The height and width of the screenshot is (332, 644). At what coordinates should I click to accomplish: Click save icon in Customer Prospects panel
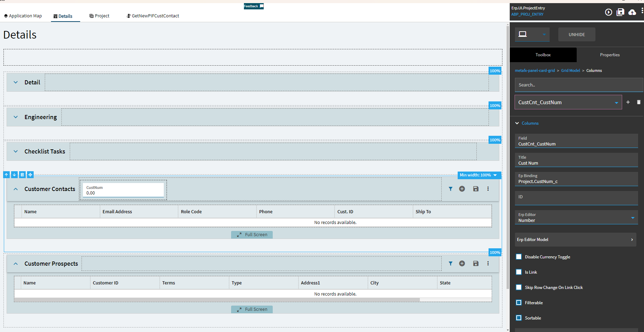(x=476, y=264)
